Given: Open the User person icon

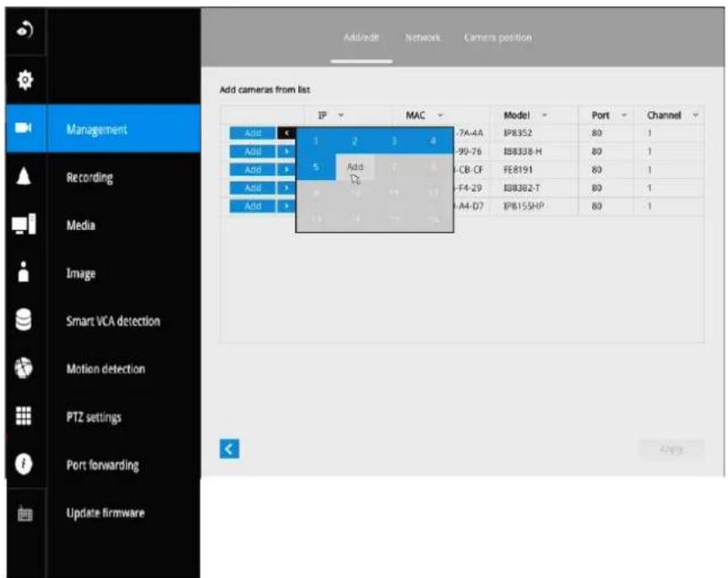Looking at the screenshot, I should [x=24, y=272].
